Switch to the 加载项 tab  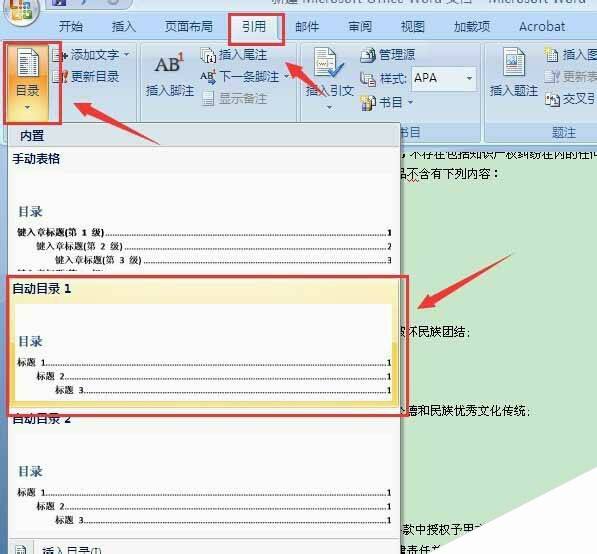[472, 27]
